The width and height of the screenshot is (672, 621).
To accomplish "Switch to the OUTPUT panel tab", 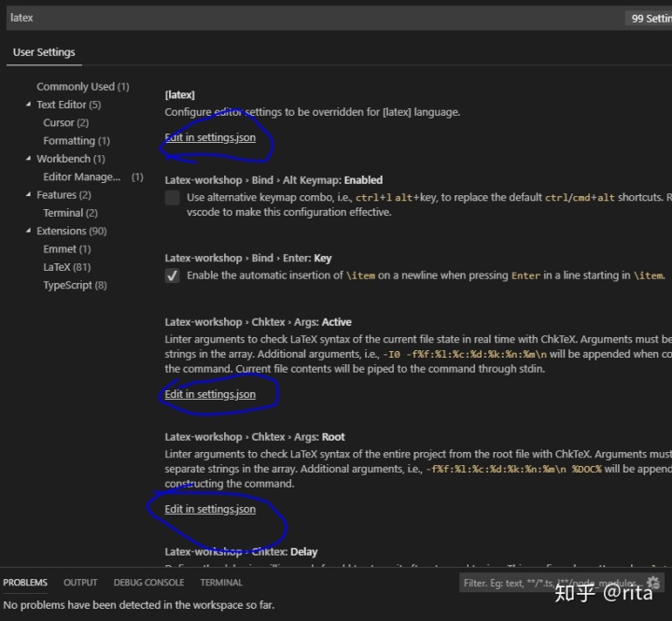I will click(80, 583).
